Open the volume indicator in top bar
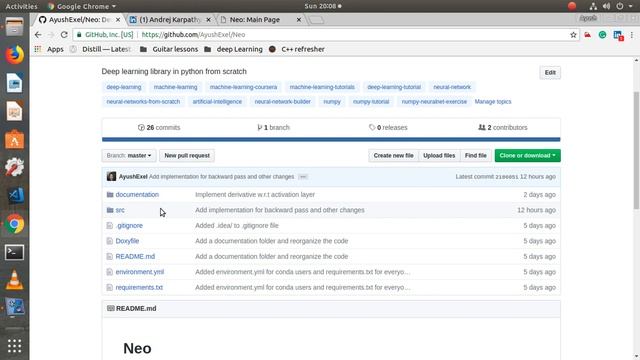This screenshot has width=640, height=360. (x=607, y=6)
